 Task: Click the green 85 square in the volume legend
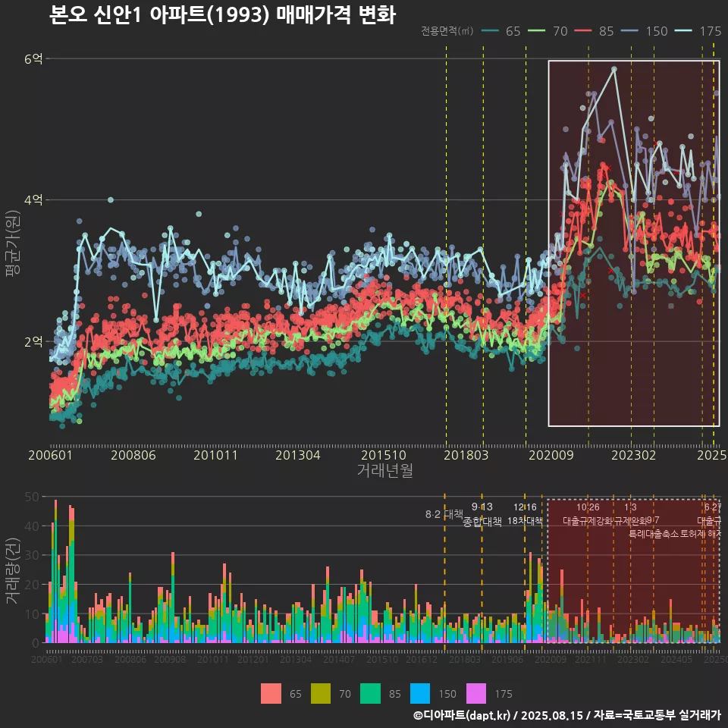pyautogui.click(x=370, y=694)
